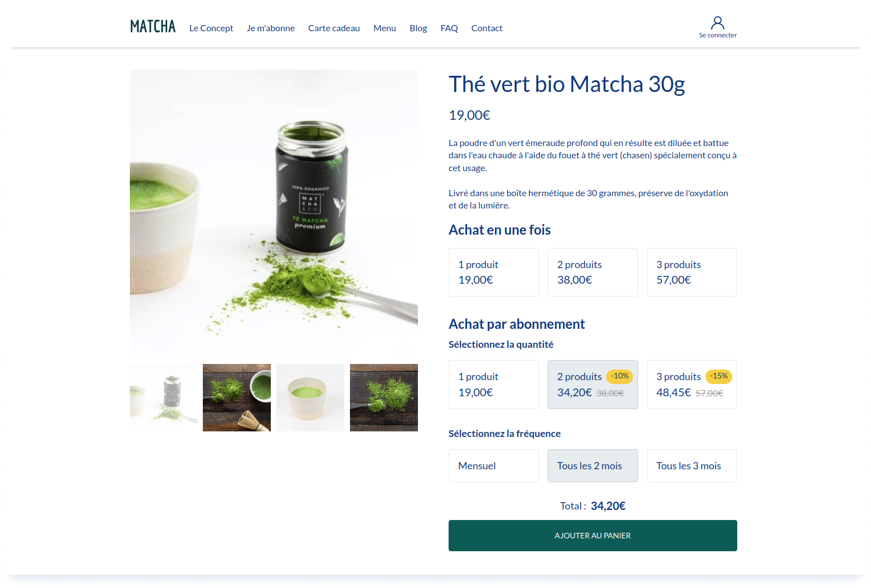Select one-time purchase of 2 produits 38,00€

pos(593,272)
